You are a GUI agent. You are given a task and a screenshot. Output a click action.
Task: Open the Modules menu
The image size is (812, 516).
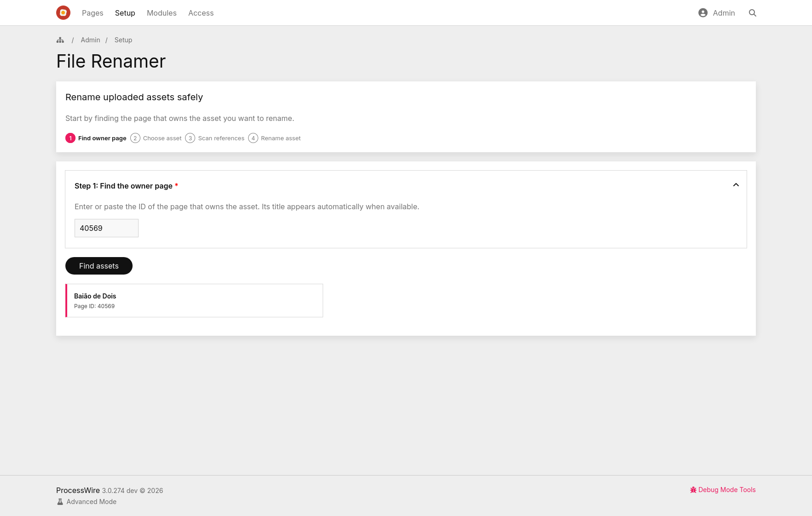[162, 13]
